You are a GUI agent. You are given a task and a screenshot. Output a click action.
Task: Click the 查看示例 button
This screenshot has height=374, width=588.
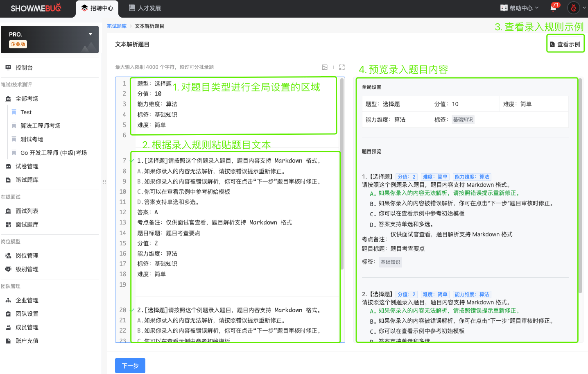(565, 44)
